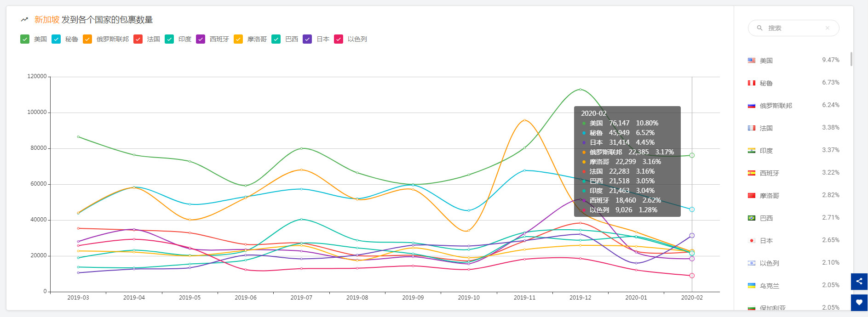
Task: Hide the 日本 series via checkbox
Action: tap(307, 39)
